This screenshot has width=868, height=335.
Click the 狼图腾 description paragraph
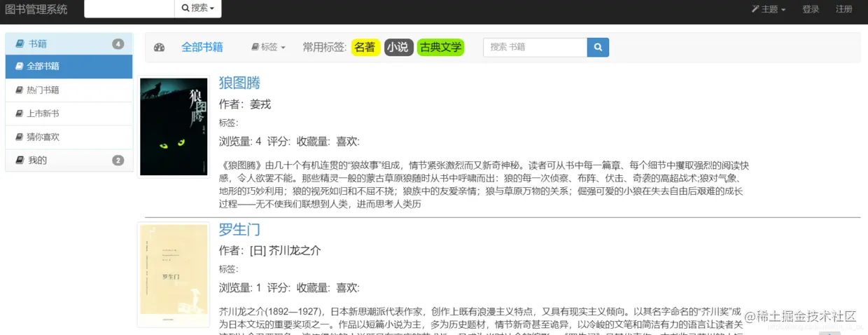coord(484,185)
